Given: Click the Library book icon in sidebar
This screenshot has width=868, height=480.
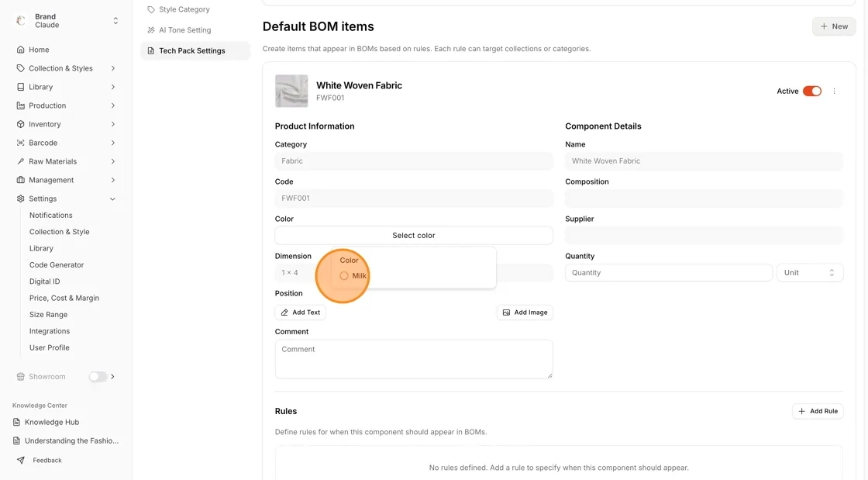Looking at the screenshot, I should coord(20,87).
